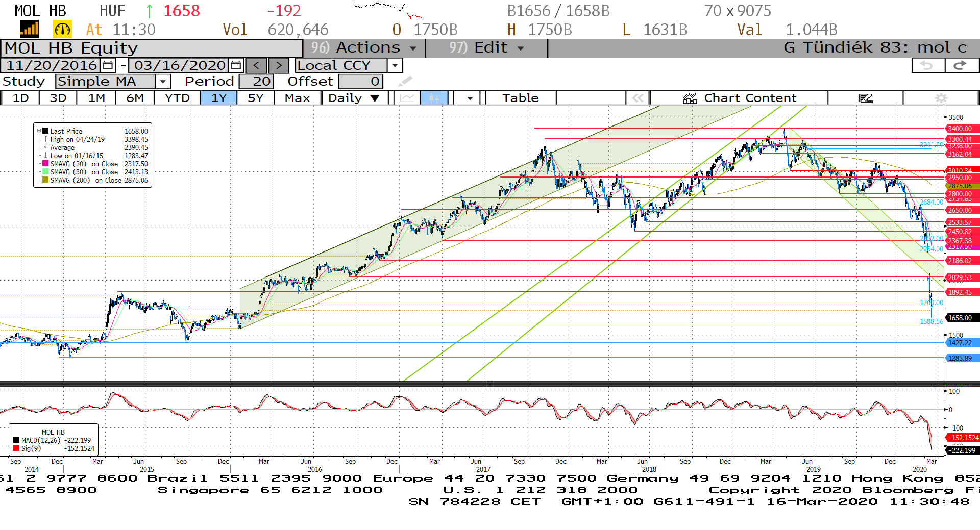Click the Period value field showing 20
The width and height of the screenshot is (980, 530).
[x=256, y=81]
